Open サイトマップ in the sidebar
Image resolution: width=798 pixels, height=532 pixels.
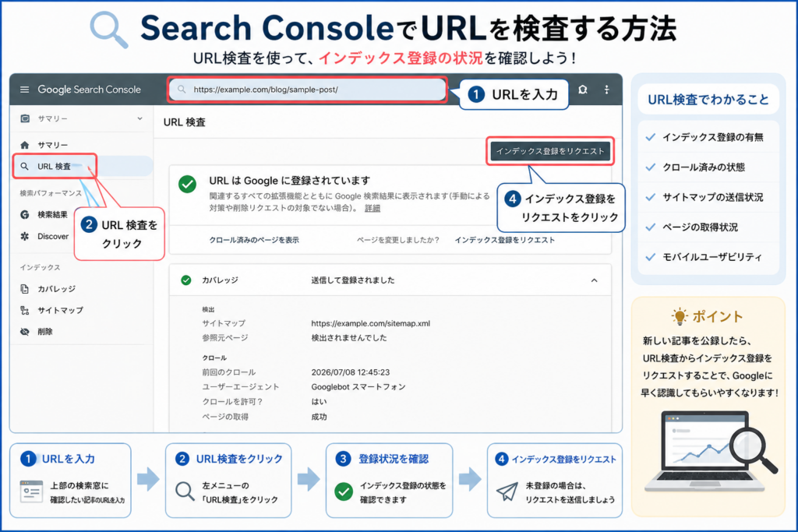(x=60, y=310)
